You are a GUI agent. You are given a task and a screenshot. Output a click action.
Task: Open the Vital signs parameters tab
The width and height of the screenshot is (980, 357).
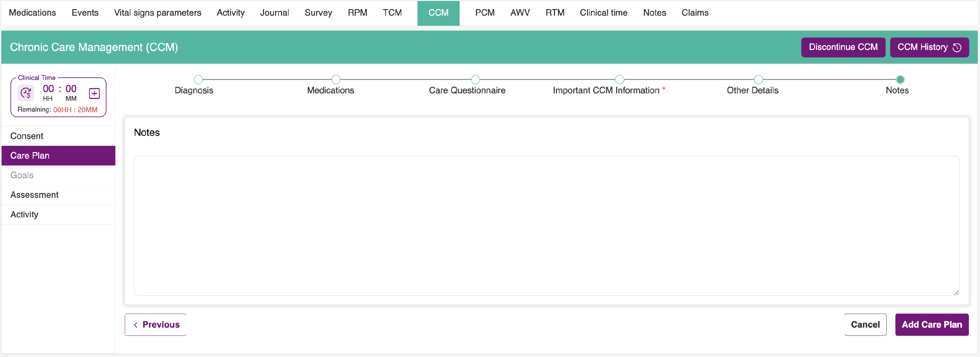(157, 13)
